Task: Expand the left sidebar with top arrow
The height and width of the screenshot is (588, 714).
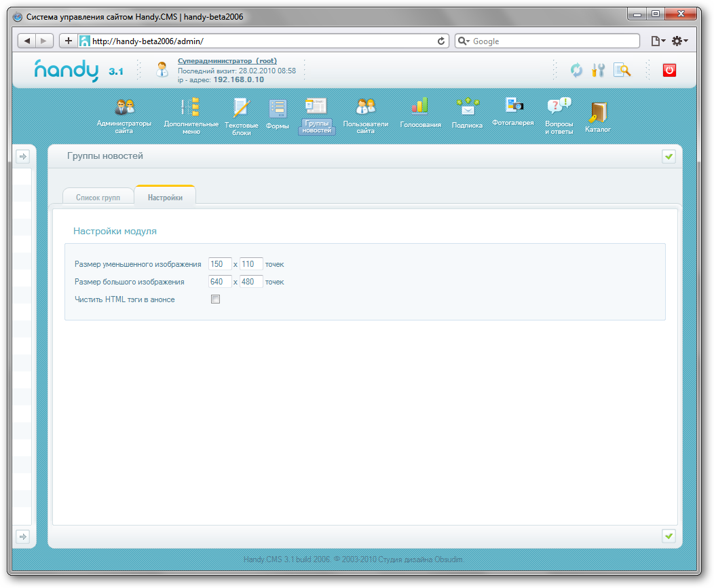Action: pyautogui.click(x=22, y=157)
